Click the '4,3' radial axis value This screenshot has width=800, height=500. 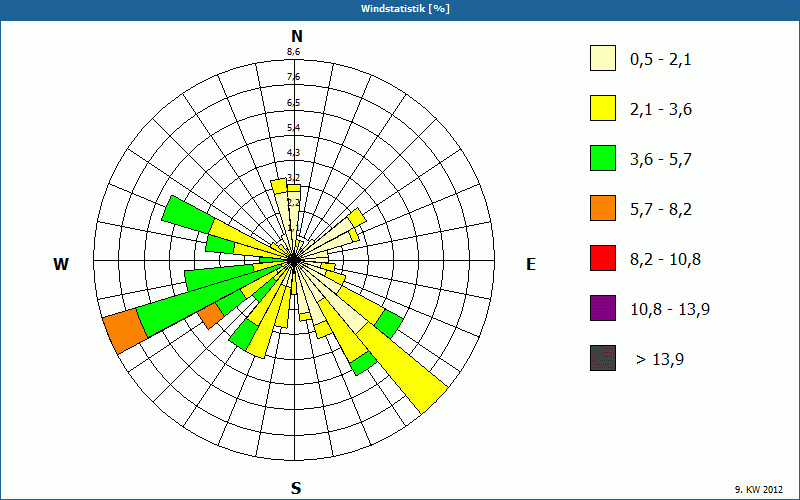point(293,153)
